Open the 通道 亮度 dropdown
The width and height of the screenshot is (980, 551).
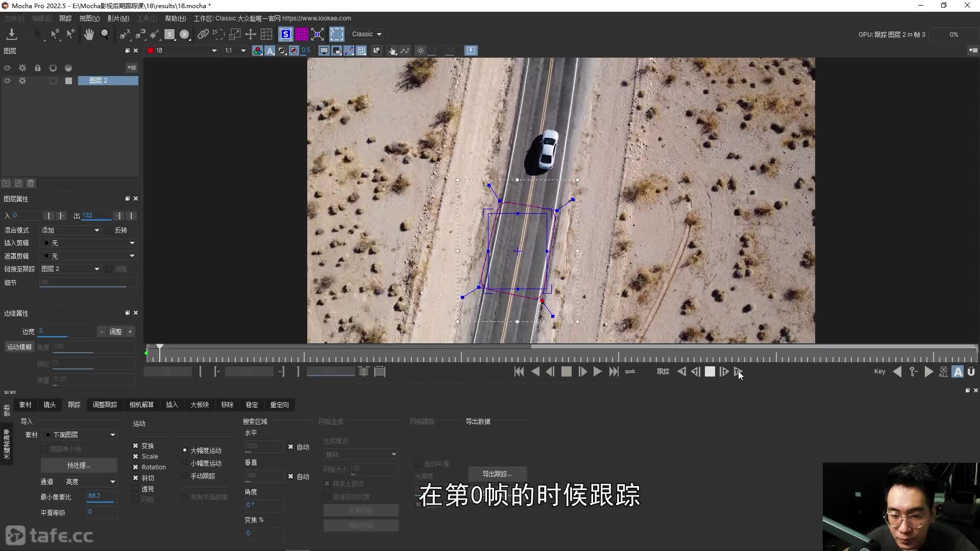coord(90,482)
